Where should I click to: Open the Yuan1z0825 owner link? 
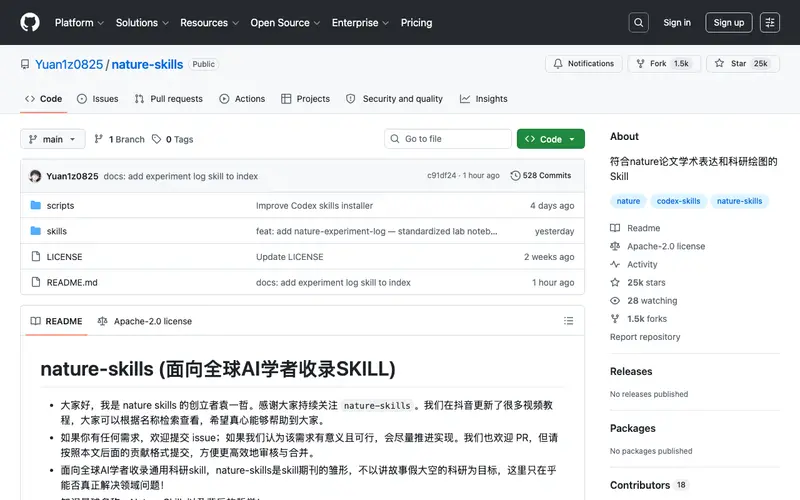(69, 64)
